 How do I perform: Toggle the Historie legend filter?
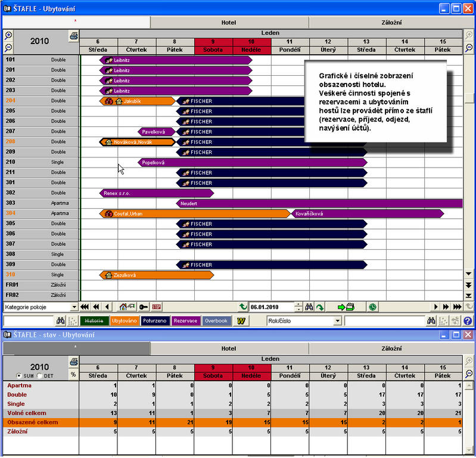[x=94, y=321]
